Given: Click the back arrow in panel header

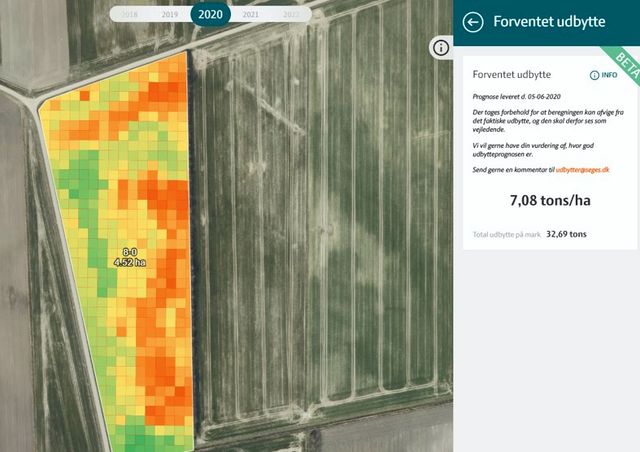Looking at the screenshot, I should pyautogui.click(x=474, y=22).
